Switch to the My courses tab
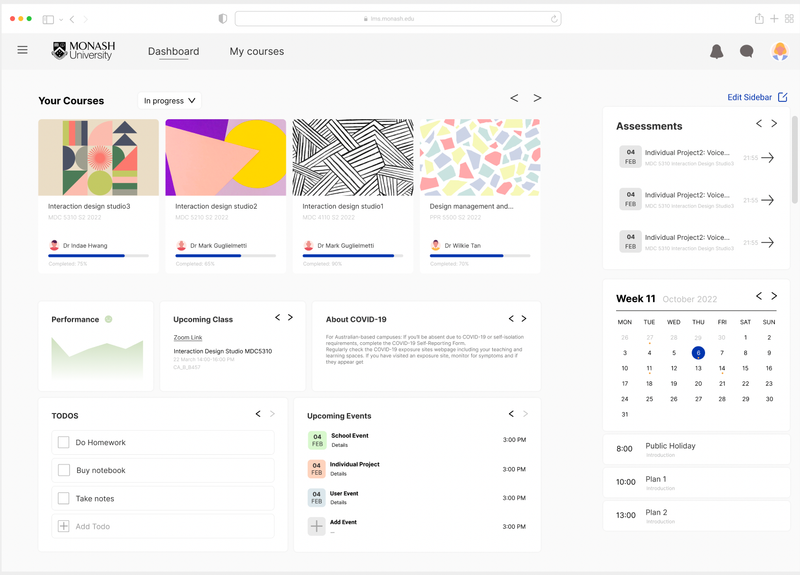The height and width of the screenshot is (575, 800). pos(257,52)
